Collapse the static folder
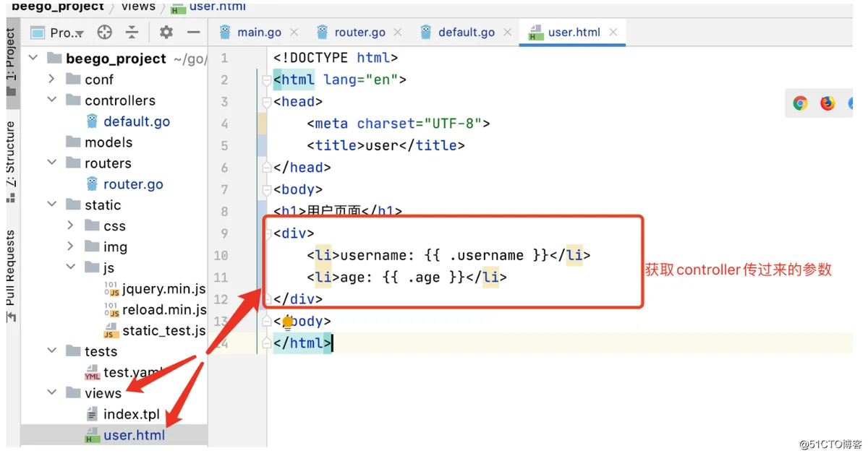 pos(51,205)
